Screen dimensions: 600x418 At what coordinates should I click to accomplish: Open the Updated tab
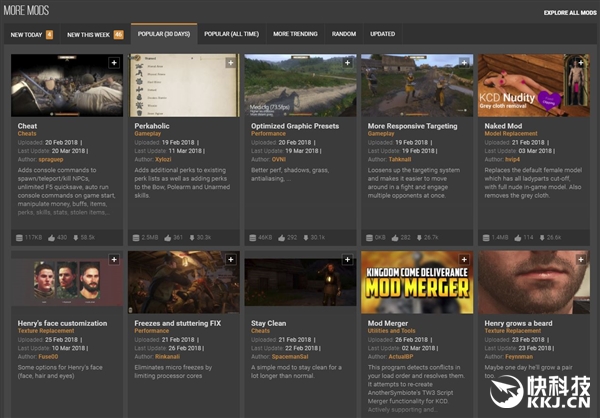click(x=382, y=34)
